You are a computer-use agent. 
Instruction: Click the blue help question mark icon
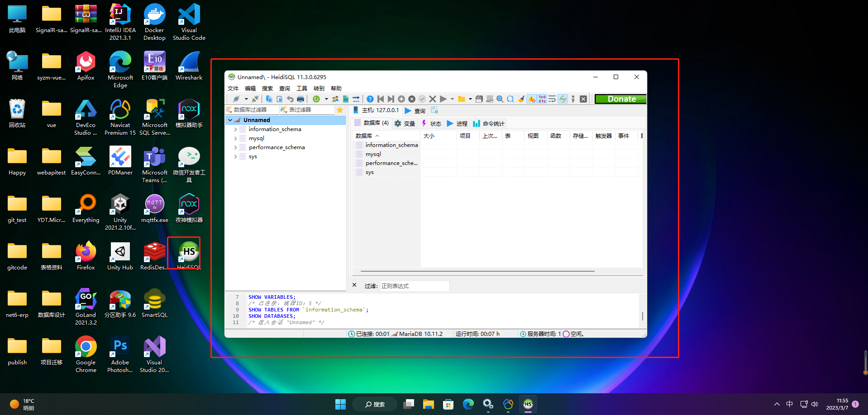[x=370, y=99]
